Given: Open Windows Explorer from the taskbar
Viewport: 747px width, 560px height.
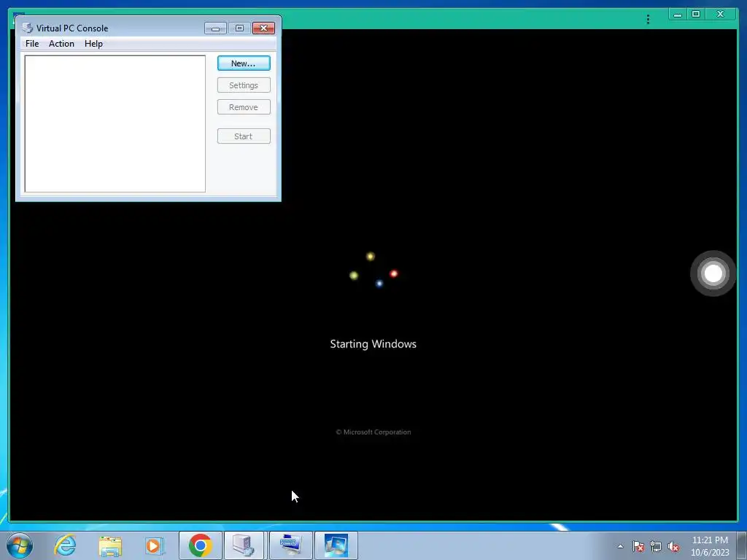Looking at the screenshot, I should [110, 545].
